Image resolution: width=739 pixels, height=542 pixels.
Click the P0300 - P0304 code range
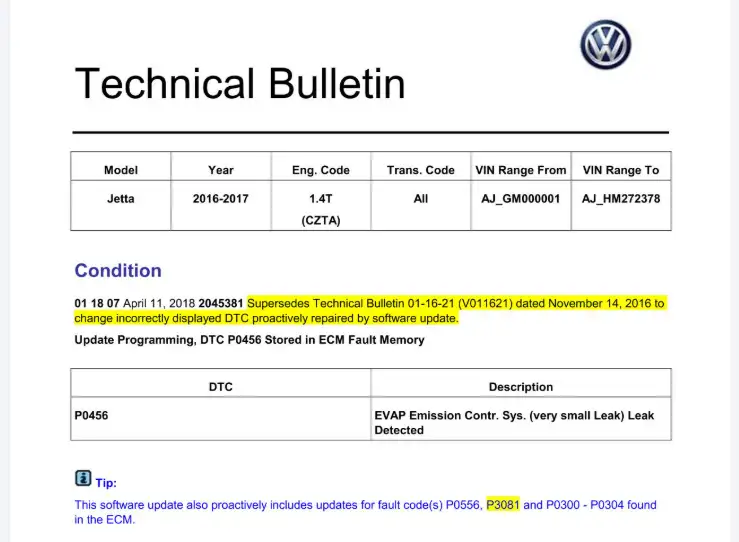584,505
